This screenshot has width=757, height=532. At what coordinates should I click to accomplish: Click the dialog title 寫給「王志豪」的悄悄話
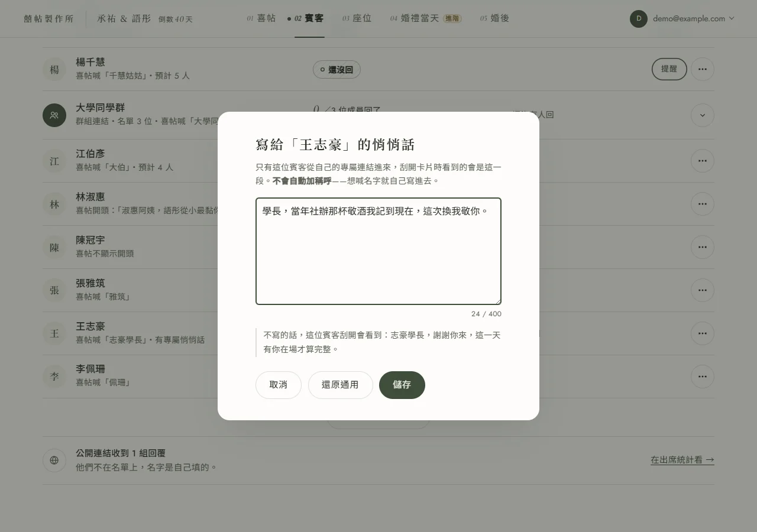click(x=335, y=145)
